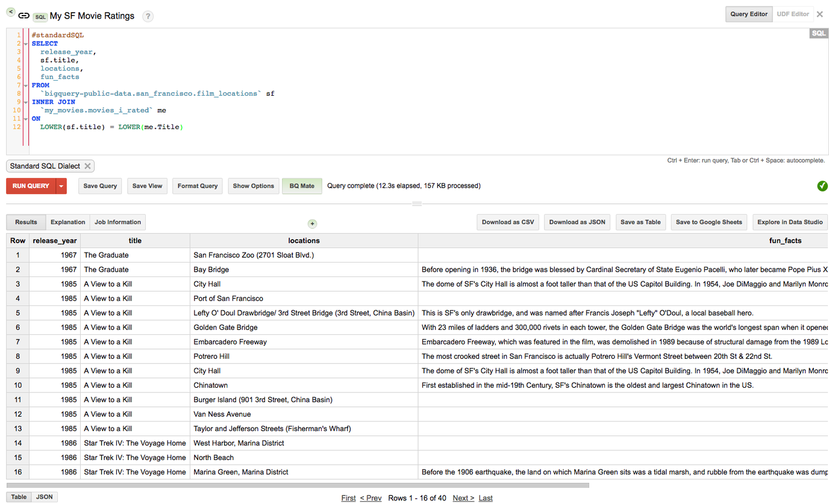Open the Results tab
This screenshot has height=504, width=829.
pos(26,222)
